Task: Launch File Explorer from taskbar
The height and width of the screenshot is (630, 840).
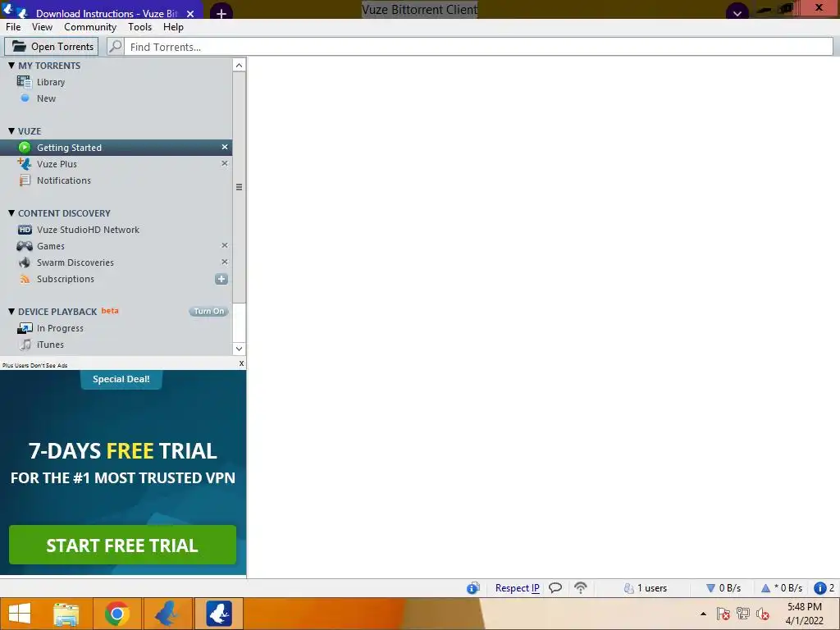Action: pos(66,614)
